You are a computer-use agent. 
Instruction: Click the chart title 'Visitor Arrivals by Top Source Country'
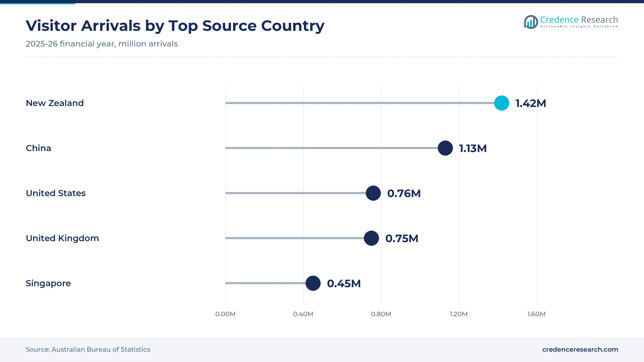(x=175, y=26)
